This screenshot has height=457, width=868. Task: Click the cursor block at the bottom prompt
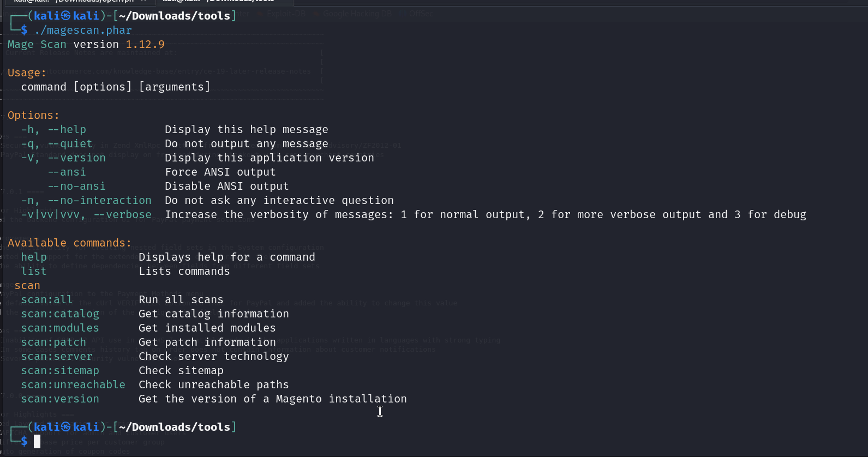[x=37, y=441]
